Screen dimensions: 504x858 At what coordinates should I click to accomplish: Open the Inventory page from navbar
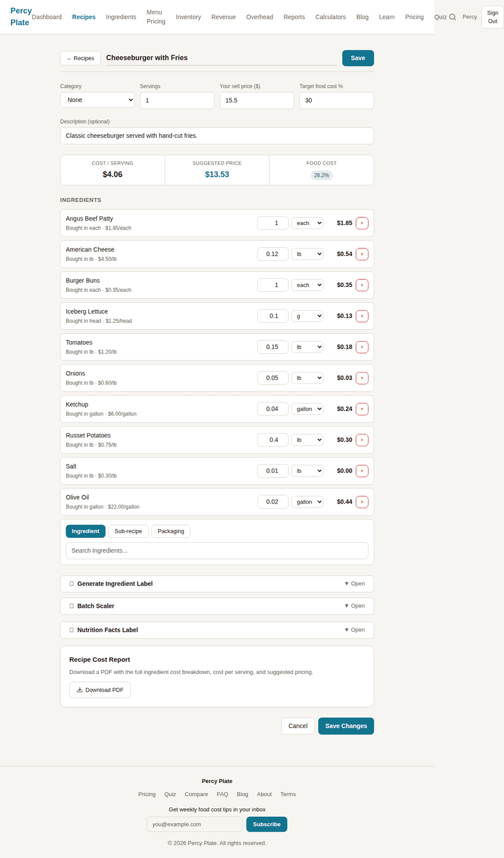pos(188,17)
